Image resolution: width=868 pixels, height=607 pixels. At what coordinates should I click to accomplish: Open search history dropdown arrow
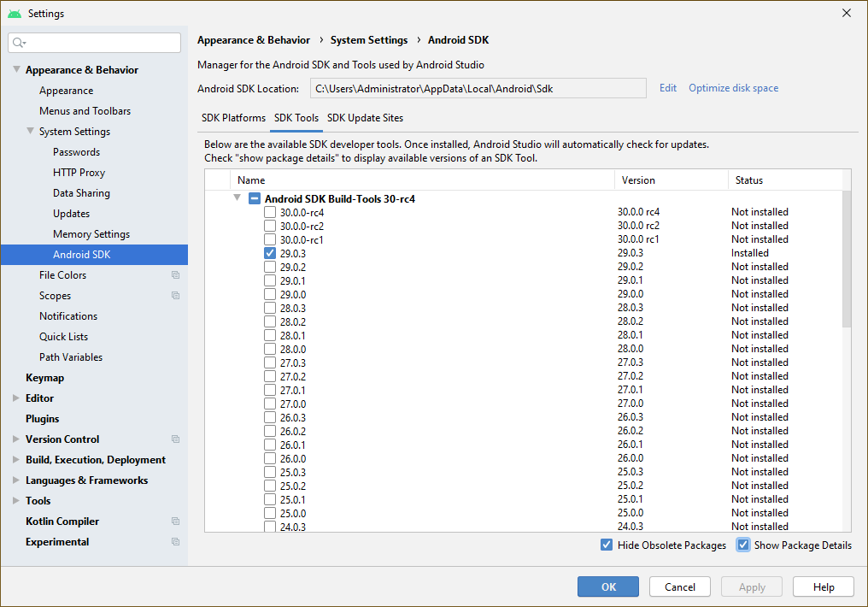click(x=25, y=44)
